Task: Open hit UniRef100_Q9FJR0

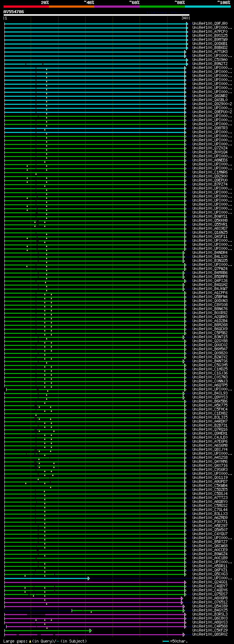Action: pyautogui.click(x=210, y=24)
